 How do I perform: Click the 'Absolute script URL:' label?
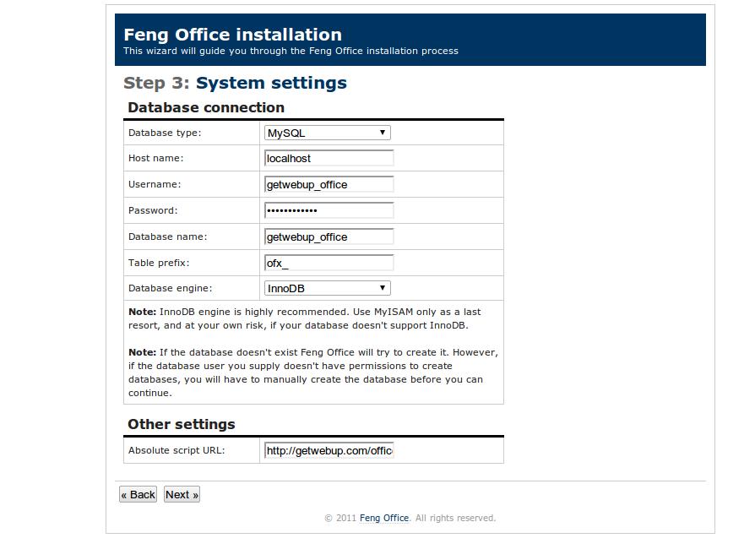(177, 450)
